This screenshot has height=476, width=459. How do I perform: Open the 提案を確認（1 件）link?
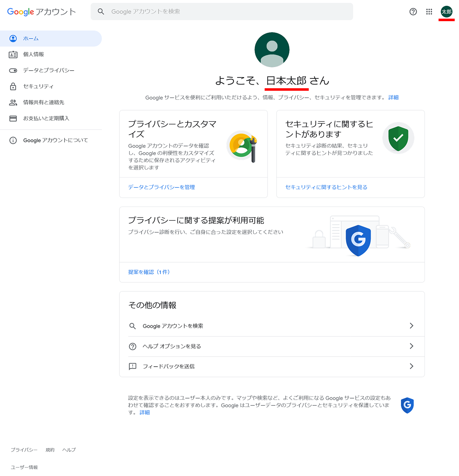click(x=149, y=272)
